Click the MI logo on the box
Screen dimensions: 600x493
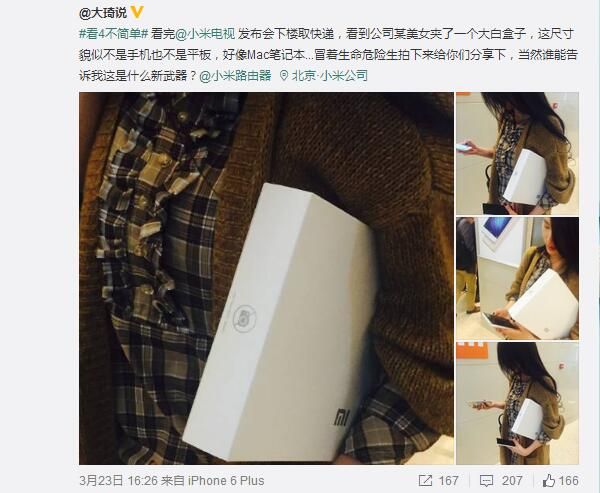coord(342,417)
